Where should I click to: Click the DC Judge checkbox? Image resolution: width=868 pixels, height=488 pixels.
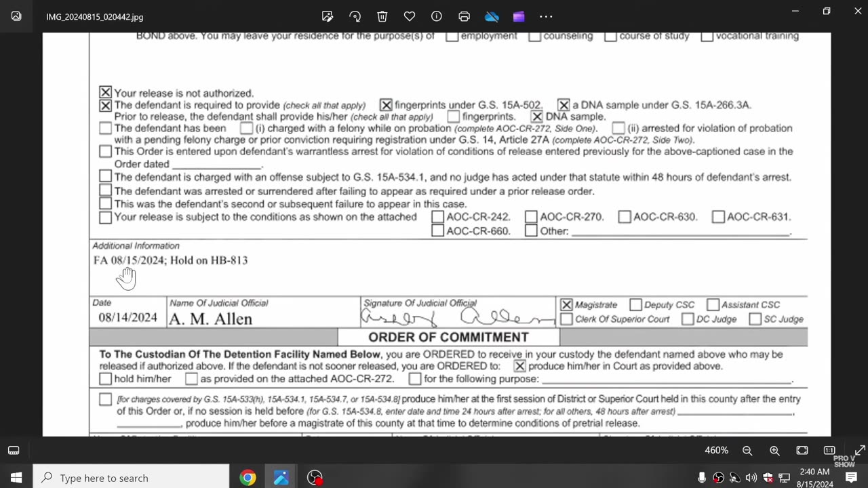[x=688, y=319]
